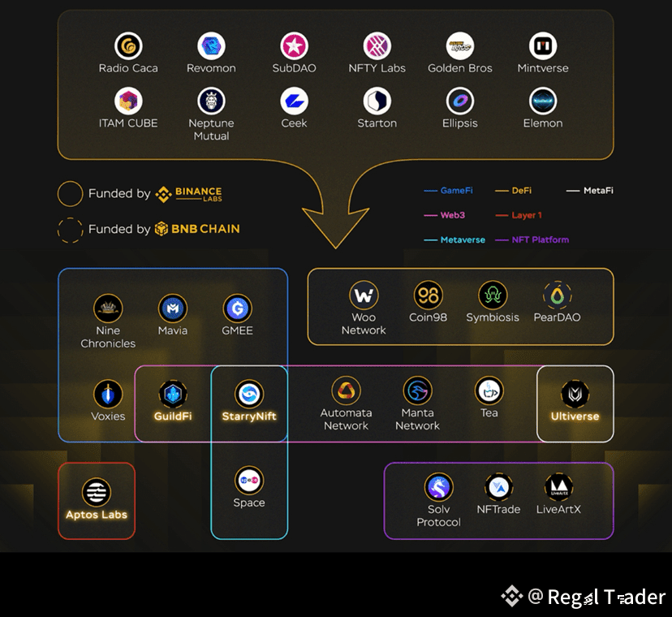Viewport: 672px width, 617px height.
Task: Click the GameFi blue legend line
Action: click(x=430, y=191)
